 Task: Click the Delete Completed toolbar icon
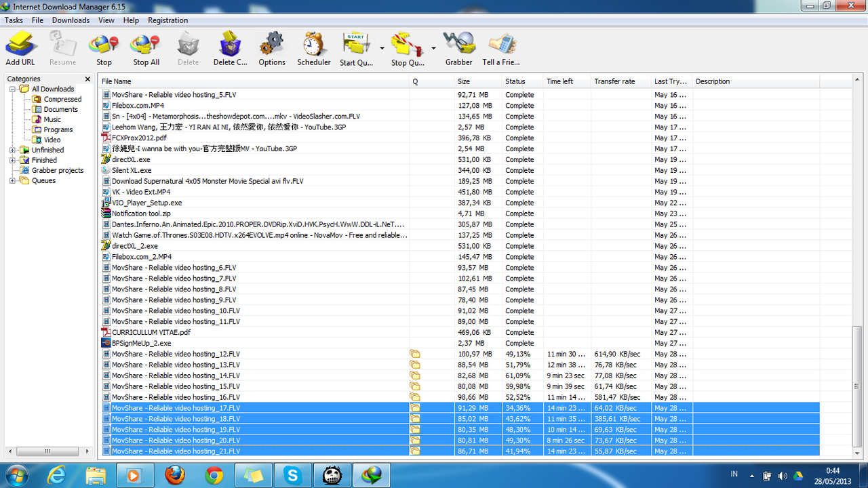pyautogui.click(x=231, y=49)
